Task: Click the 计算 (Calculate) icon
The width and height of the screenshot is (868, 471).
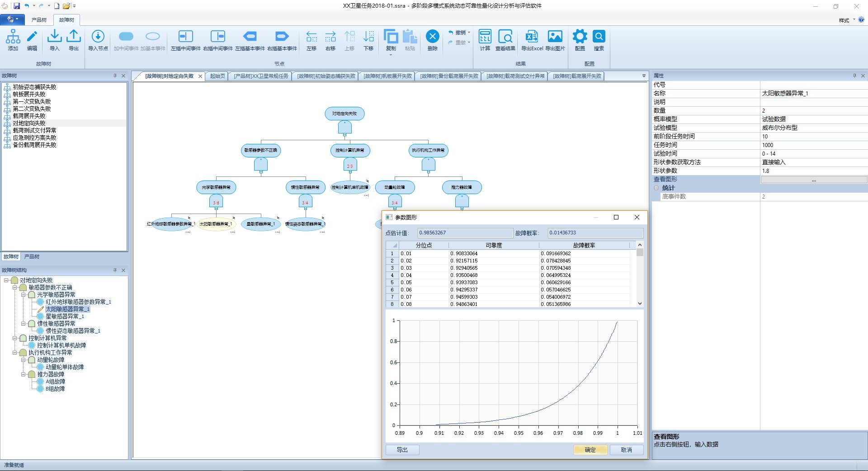Action: tap(485, 40)
